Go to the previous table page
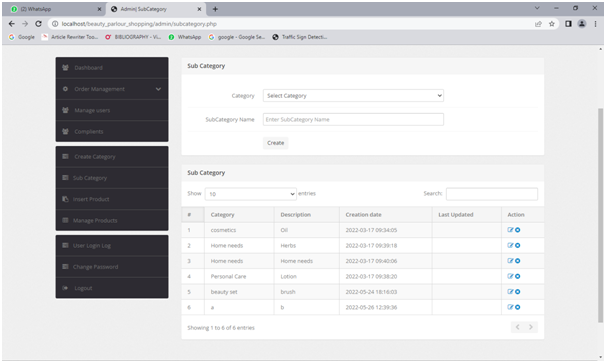The image size is (606, 363). click(x=517, y=327)
